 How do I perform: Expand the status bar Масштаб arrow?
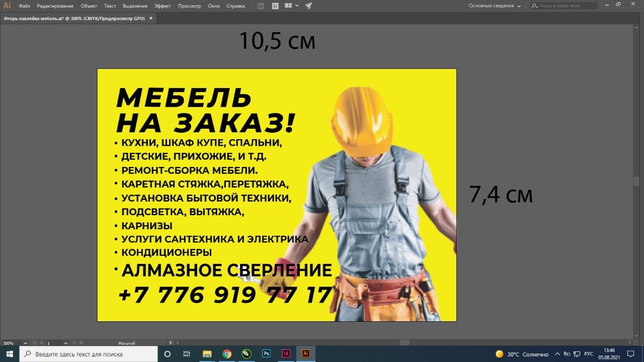coord(171,343)
